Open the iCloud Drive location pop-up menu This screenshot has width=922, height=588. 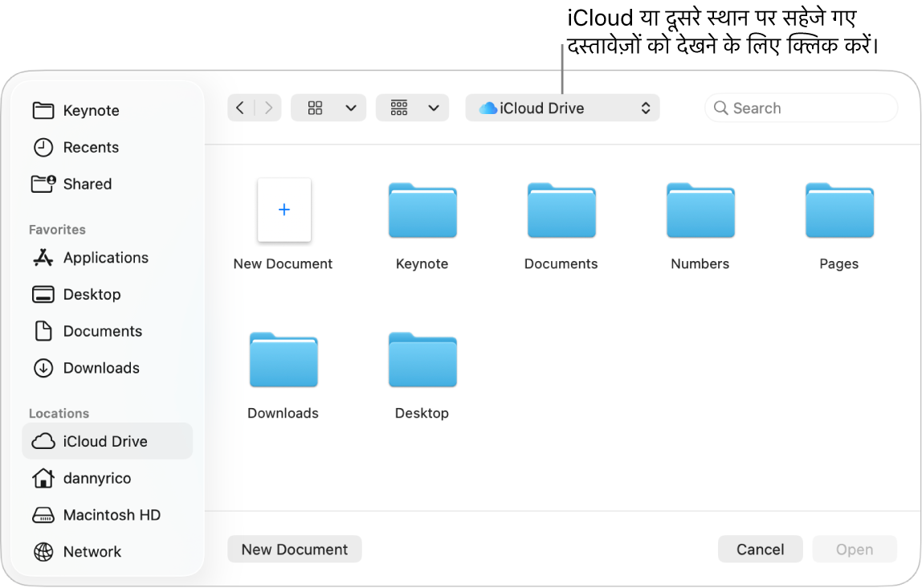pyautogui.click(x=562, y=108)
